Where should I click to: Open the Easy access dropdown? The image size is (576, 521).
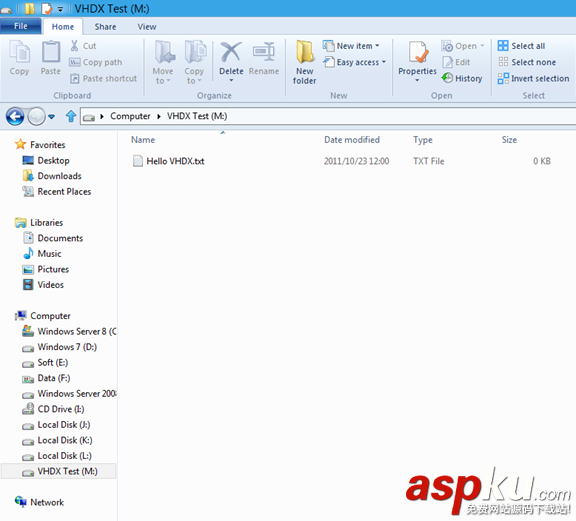pos(384,62)
